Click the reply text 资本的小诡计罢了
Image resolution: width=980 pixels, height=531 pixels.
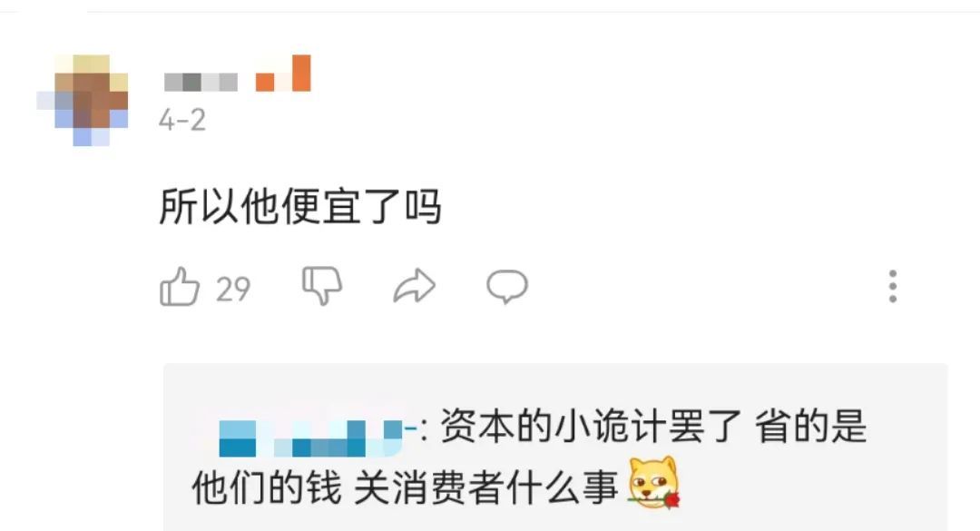click(591, 427)
